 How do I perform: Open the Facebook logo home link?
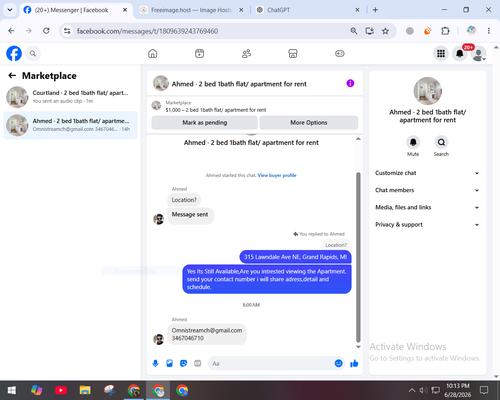14,53
